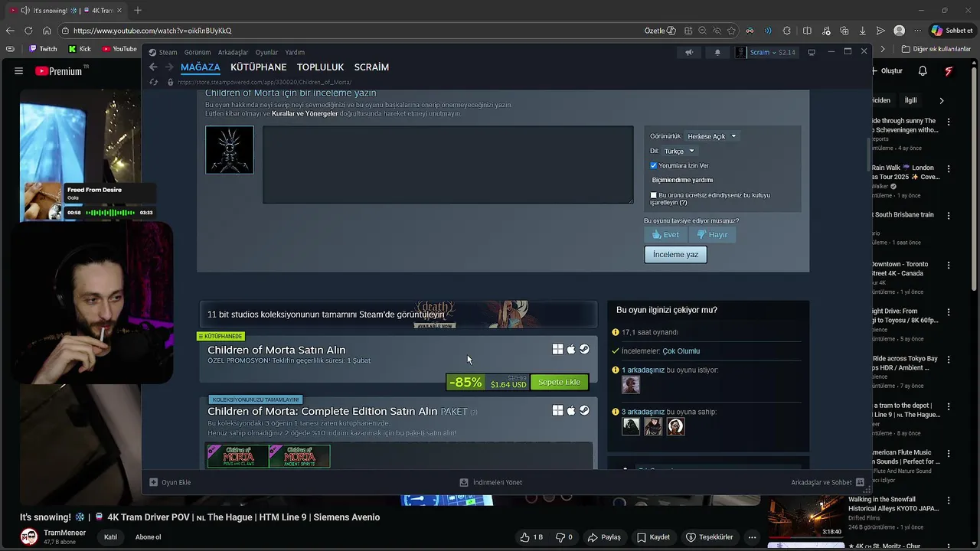Click Apple platform icon for Children of Morta

coord(570,349)
